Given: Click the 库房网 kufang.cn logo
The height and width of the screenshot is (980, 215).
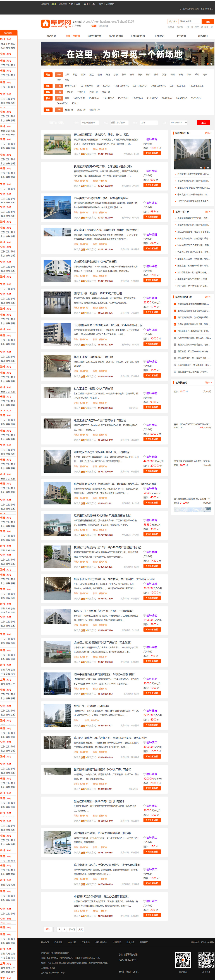Looking at the screenshot, I should click(x=56, y=24).
